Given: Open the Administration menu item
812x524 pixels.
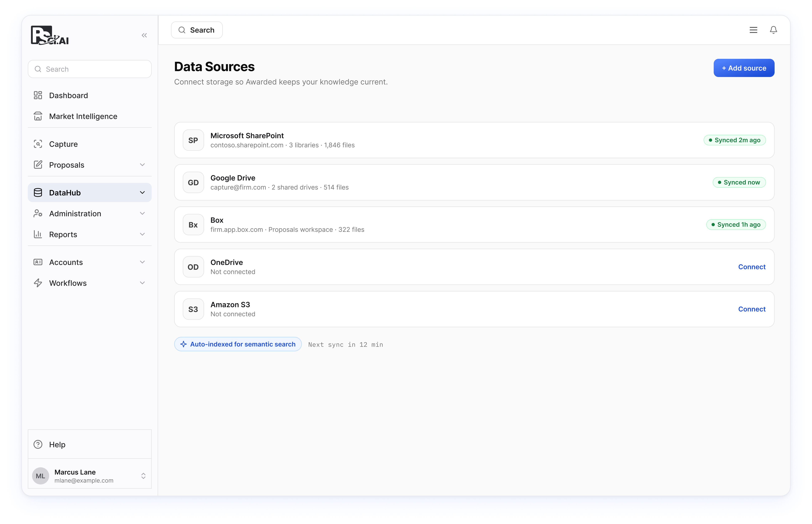Looking at the screenshot, I should click(x=90, y=214).
